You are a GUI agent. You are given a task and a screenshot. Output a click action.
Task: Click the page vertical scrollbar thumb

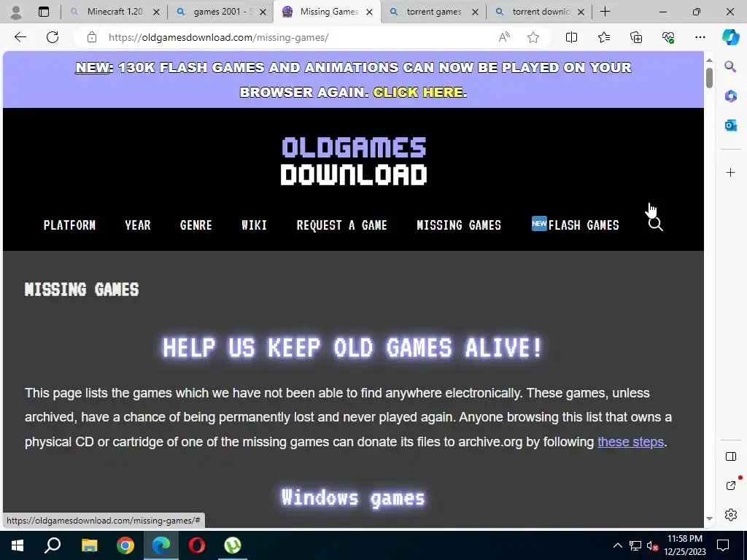709,77
